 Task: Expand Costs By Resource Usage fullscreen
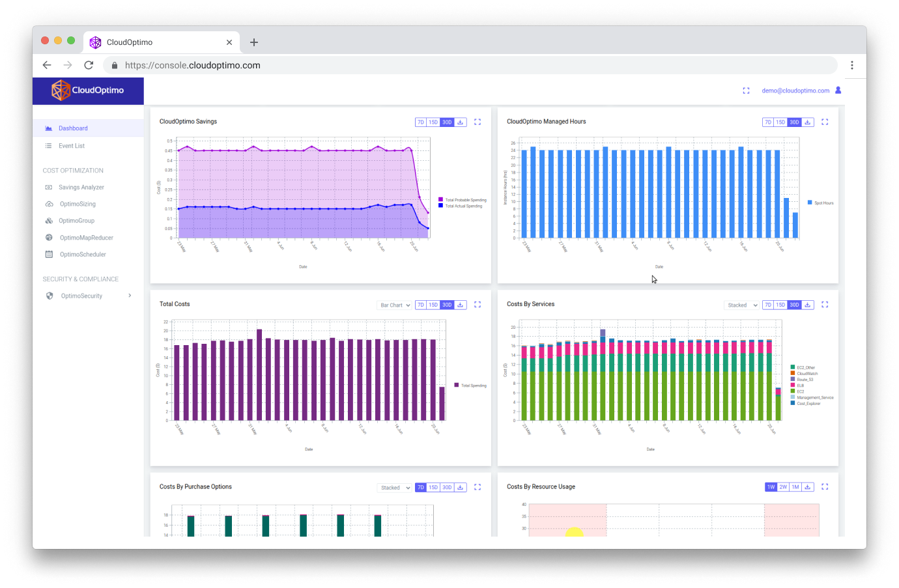tap(825, 487)
